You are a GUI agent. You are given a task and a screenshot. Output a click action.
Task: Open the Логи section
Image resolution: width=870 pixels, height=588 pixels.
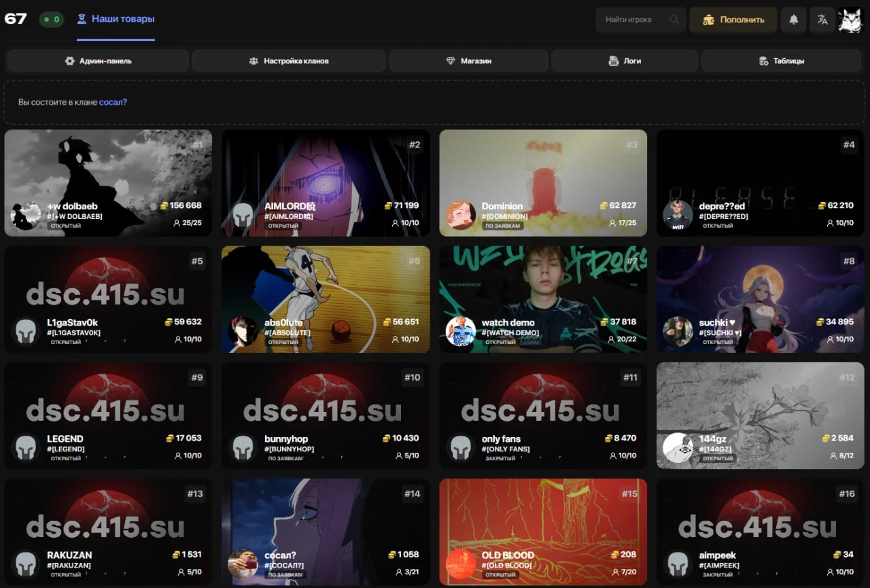click(x=625, y=60)
